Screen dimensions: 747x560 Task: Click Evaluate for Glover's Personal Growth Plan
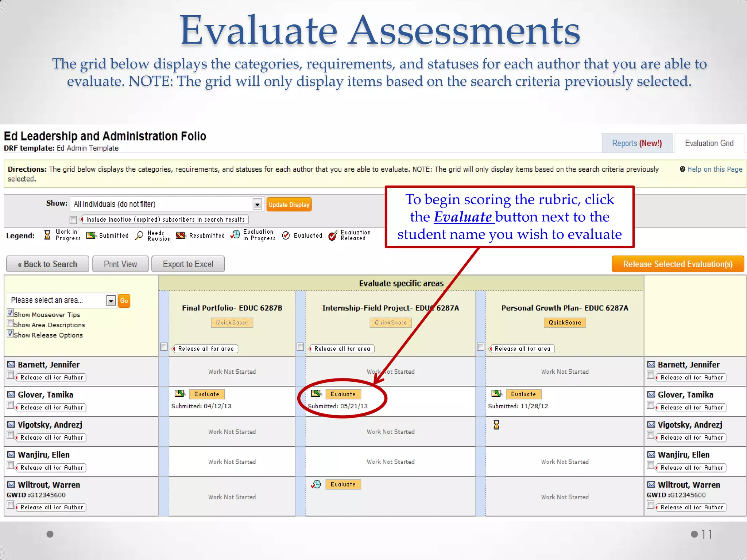point(523,394)
